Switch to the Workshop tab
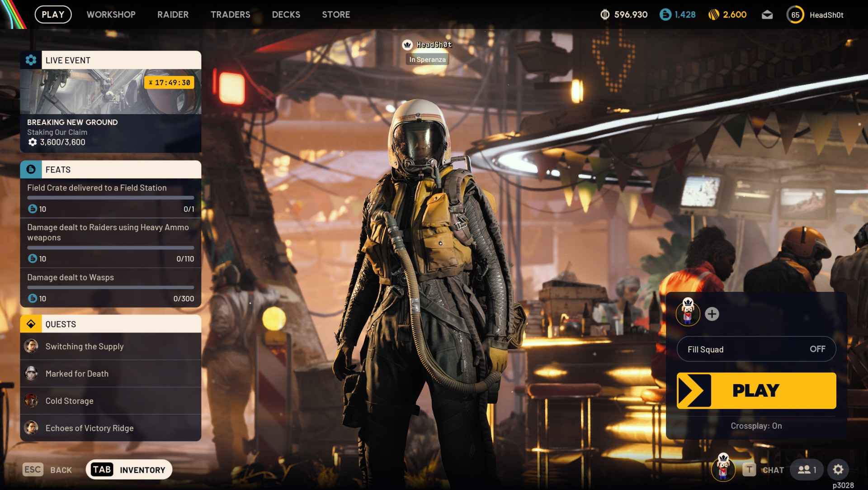Viewport: 868px width, 490px height. point(111,14)
